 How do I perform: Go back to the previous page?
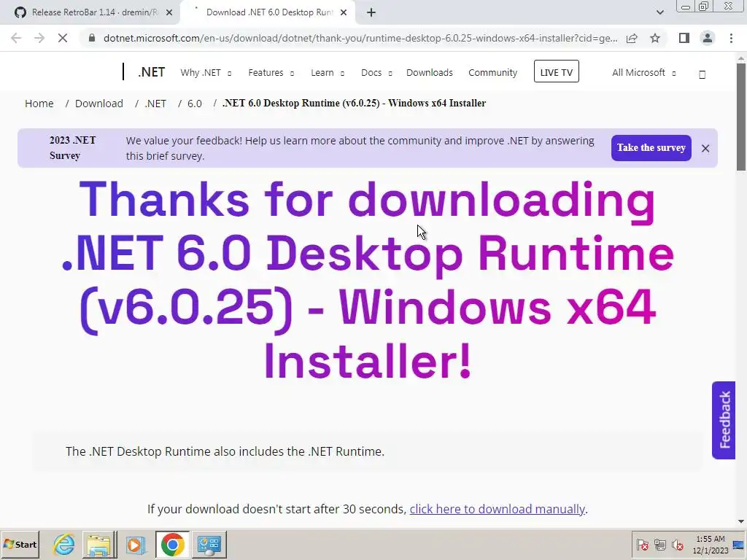coord(16,38)
